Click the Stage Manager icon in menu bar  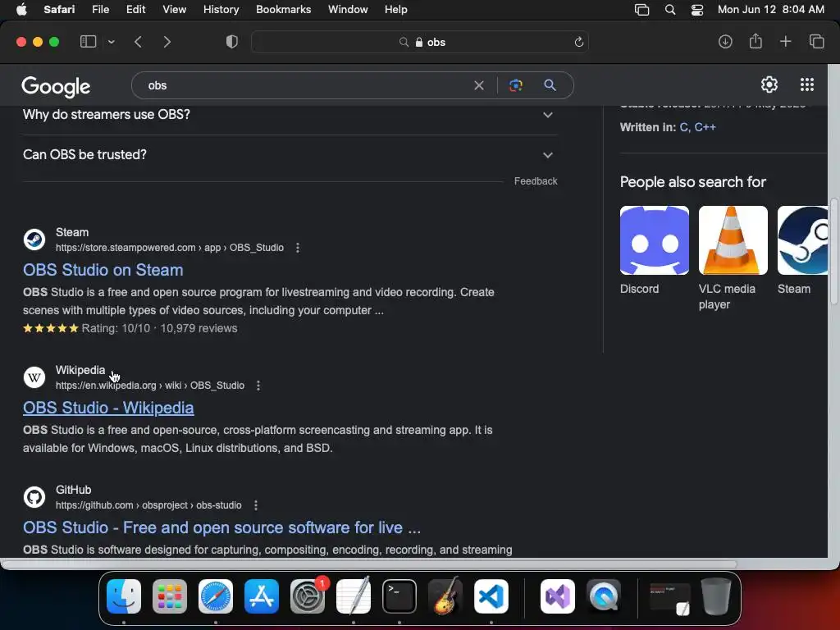(641, 9)
